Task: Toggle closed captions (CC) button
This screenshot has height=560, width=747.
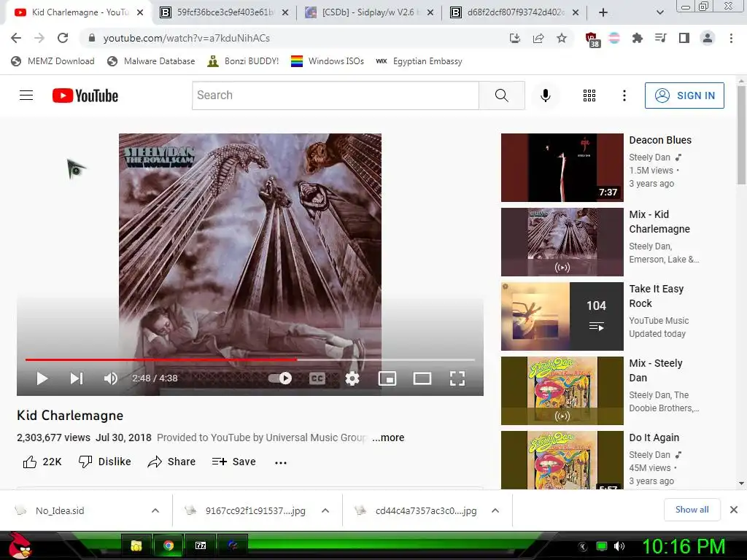Action: [x=317, y=378]
